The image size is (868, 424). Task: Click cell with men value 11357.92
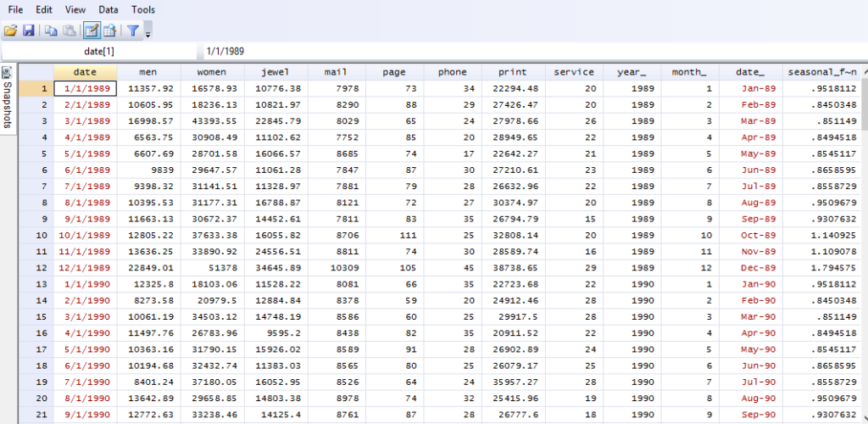click(148, 88)
